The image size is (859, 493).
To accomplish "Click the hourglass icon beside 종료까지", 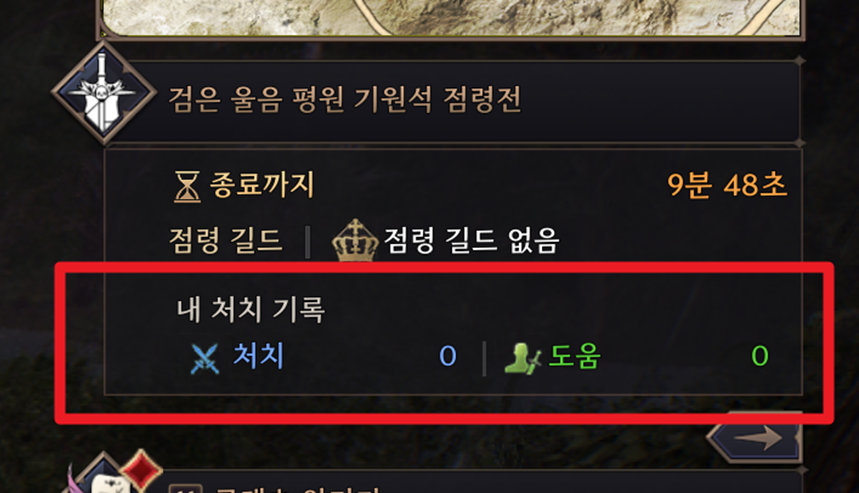I will 187,186.
